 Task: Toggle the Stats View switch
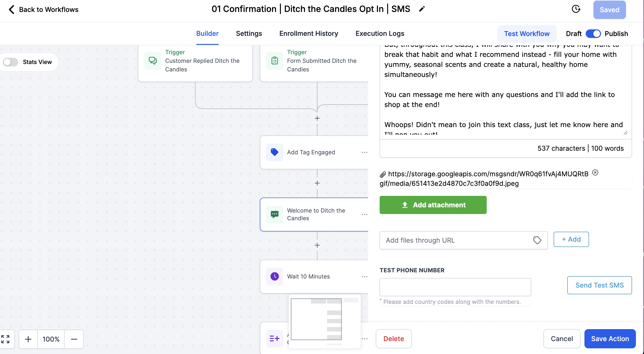click(x=11, y=62)
